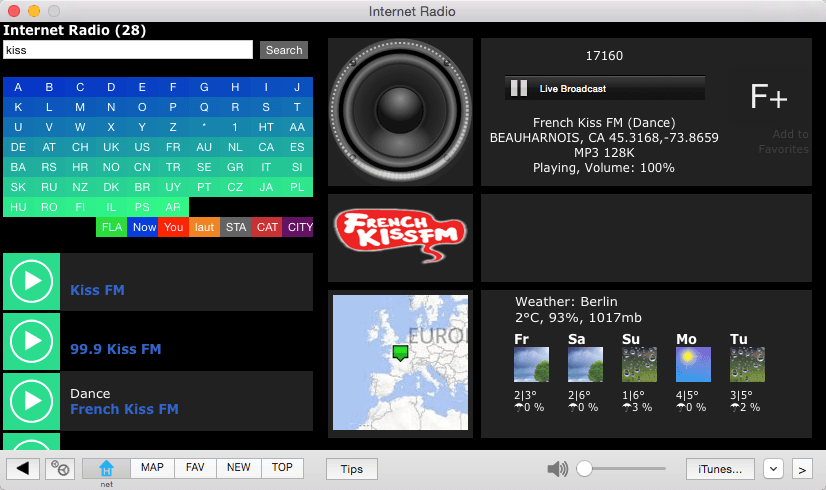Open the Kiss FM station link
826x490 pixels.
point(97,290)
